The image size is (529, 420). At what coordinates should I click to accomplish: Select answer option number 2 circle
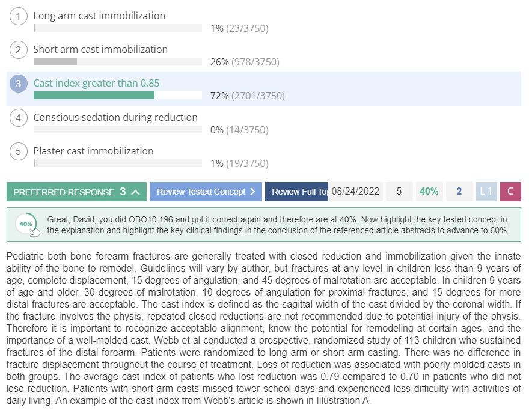(18, 50)
